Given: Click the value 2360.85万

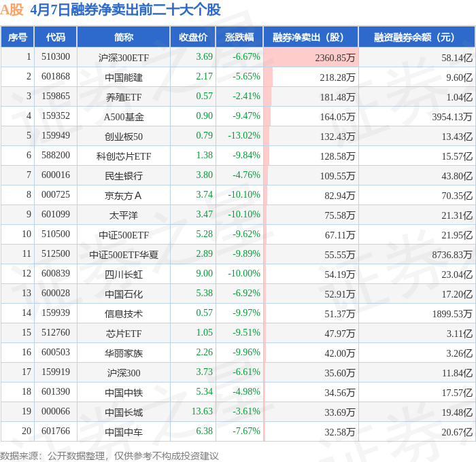Looking at the screenshot, I should coord(335,58).
